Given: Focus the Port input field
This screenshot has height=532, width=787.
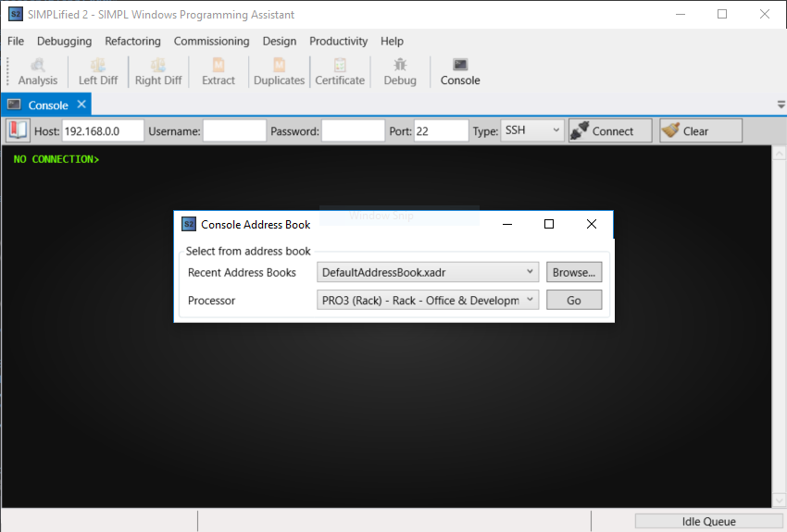Looking at the screenshot, I should [441, 130].
